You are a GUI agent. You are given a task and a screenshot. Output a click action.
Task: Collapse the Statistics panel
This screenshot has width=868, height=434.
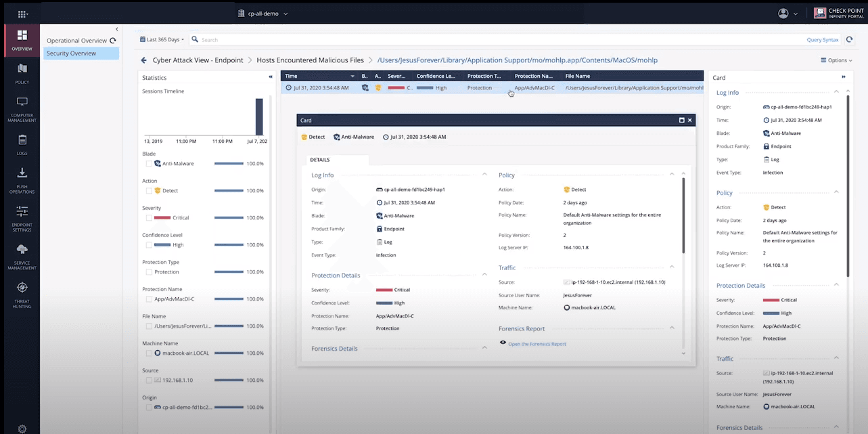pos(271,77)
